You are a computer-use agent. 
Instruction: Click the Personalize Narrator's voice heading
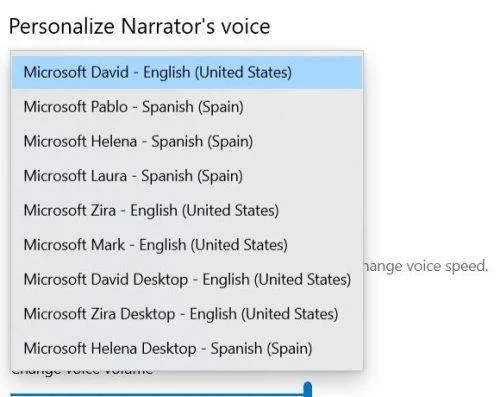pyautogui.click(x=139, y=27)
